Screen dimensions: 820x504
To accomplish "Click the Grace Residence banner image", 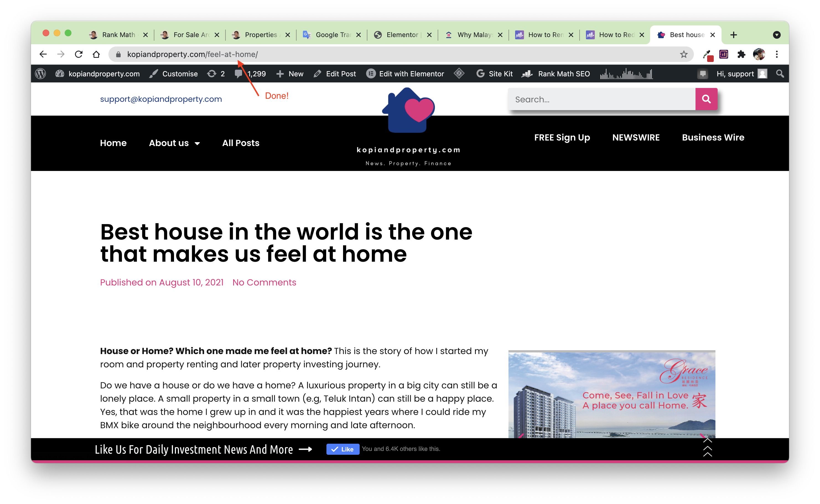I will coord(611,395).
